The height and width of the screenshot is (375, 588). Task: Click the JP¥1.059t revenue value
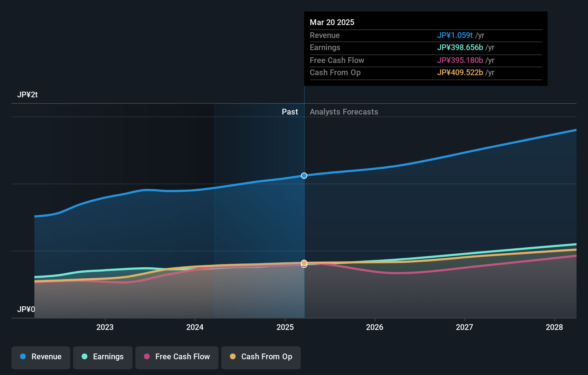click(455, 35)
